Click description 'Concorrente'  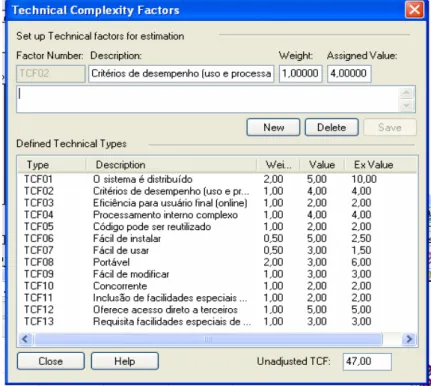pyautogui.click(x=120, y=286)
